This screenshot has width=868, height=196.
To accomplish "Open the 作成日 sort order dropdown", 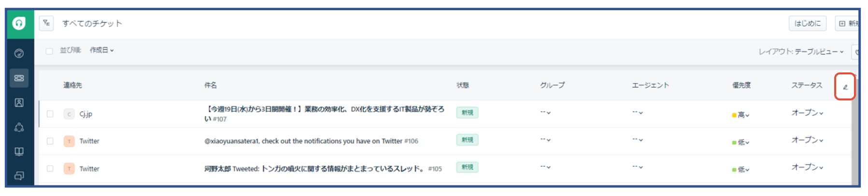I will pyautogui.click(x=102, y=50).
